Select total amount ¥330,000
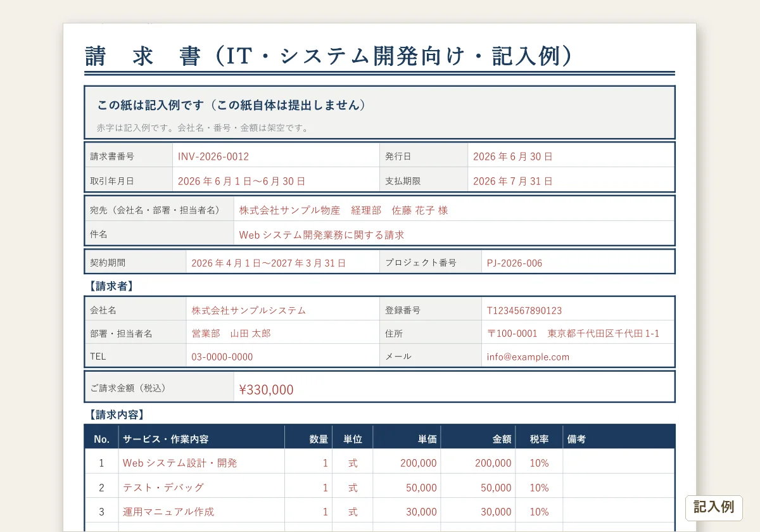This screenshot has height=532, width=760. [x=266, y=389]
